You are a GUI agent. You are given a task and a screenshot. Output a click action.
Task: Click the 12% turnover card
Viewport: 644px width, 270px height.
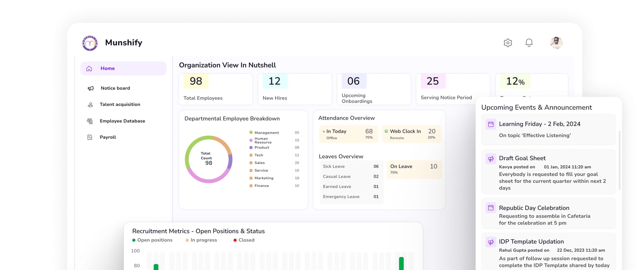point(532,85)
